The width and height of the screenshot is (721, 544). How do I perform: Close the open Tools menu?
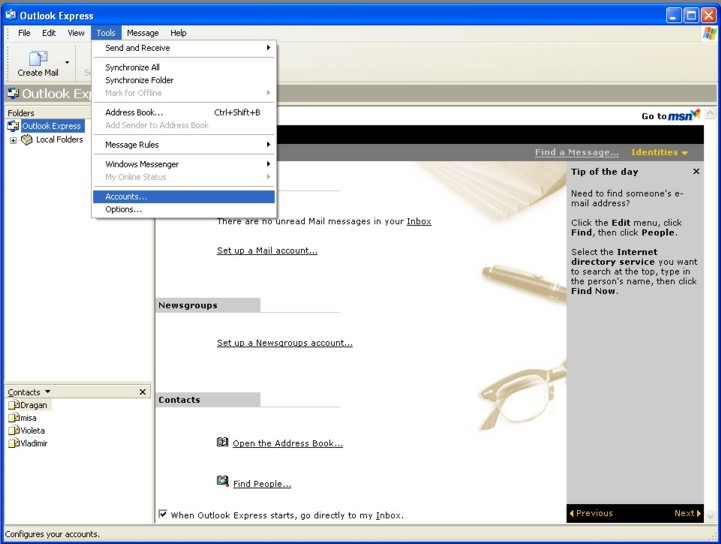(106, 33)
